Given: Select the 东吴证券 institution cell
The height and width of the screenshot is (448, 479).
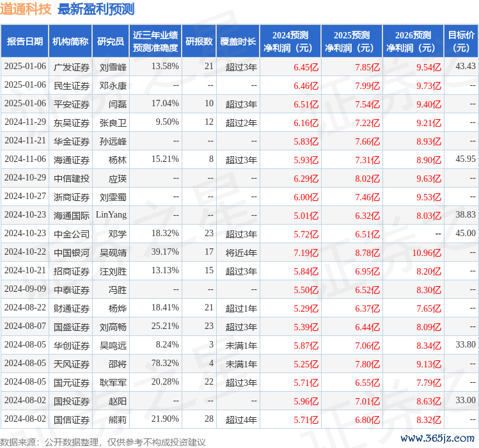Looking at the screenshot, I should coord(72,123).
